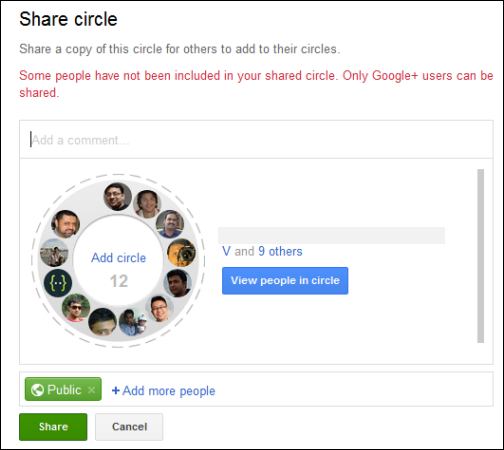Click the plus icon before Add more people
This screenshot has width=504, height=450.
coord(116,390)
